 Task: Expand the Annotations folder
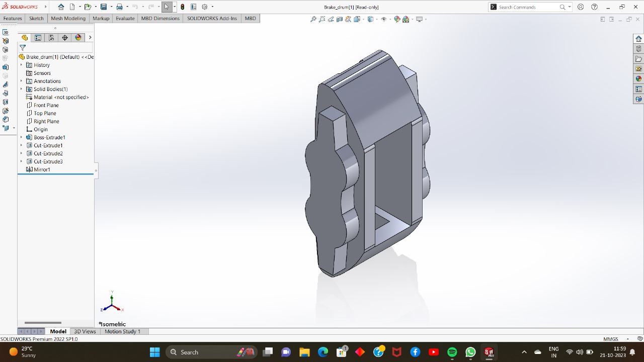click(21, 81)
